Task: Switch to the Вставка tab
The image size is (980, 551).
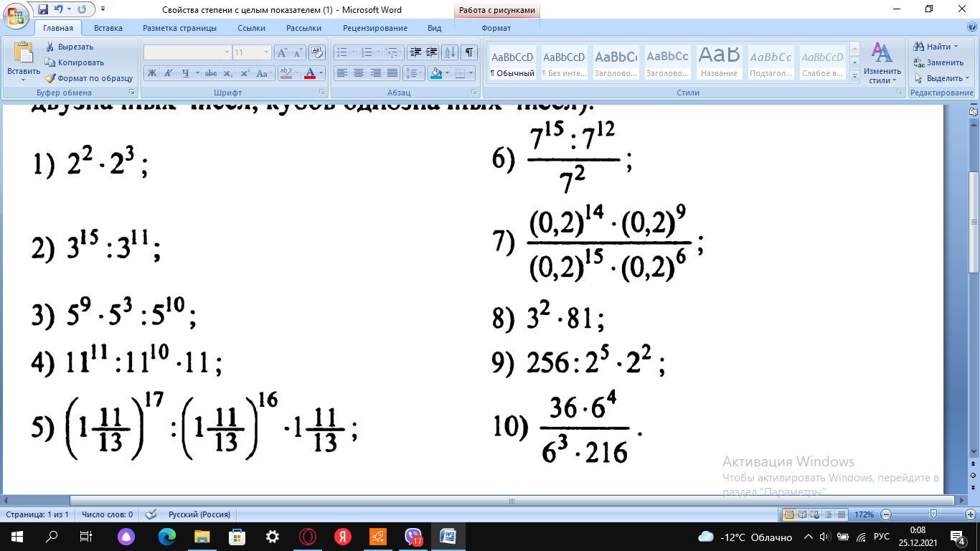Action: tap(108, 28)
